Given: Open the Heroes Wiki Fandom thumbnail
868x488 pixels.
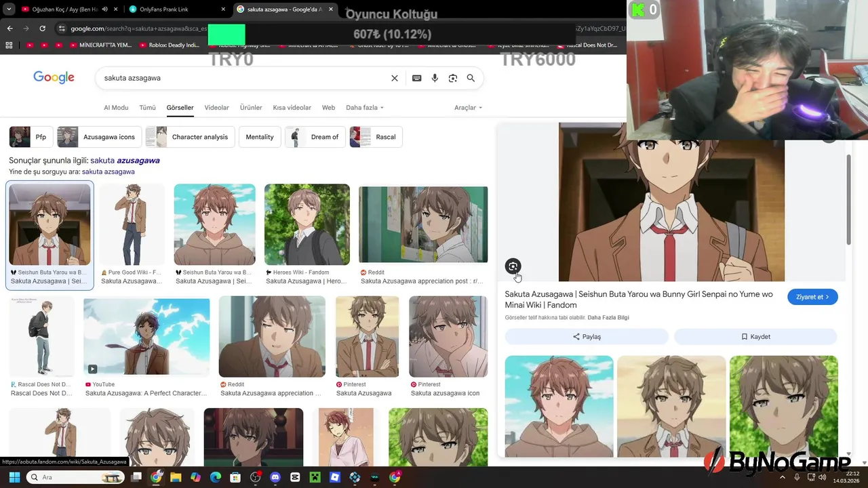Looking at the screenshot, I should 307,224.
